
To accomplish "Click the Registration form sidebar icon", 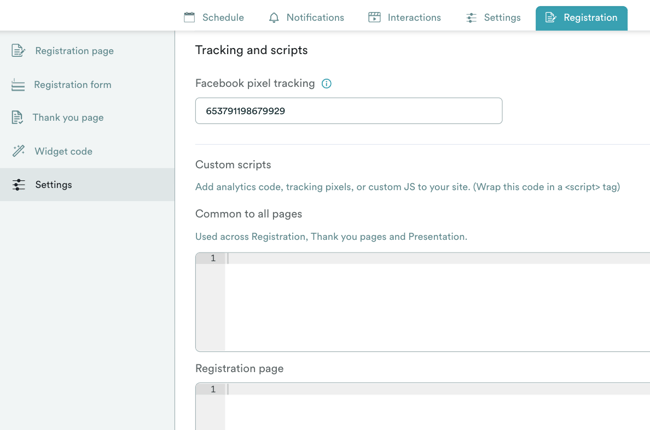I will click(18, 85).
